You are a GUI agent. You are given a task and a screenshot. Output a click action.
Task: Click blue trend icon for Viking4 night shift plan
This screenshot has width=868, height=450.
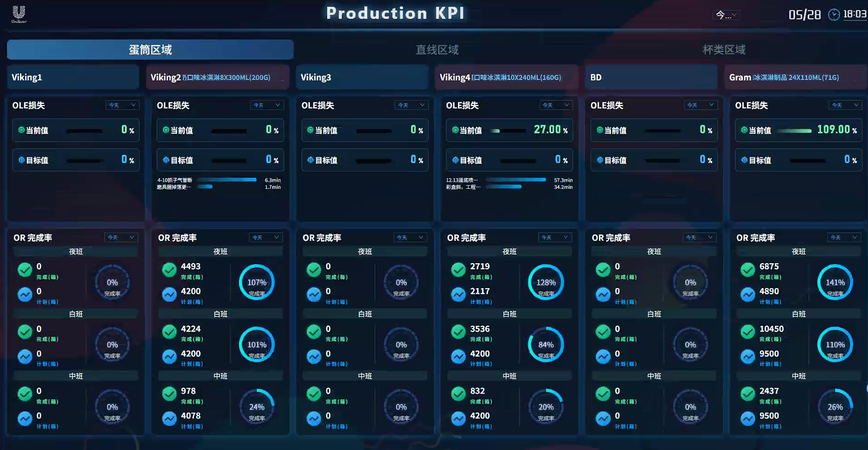coord(458,294)
